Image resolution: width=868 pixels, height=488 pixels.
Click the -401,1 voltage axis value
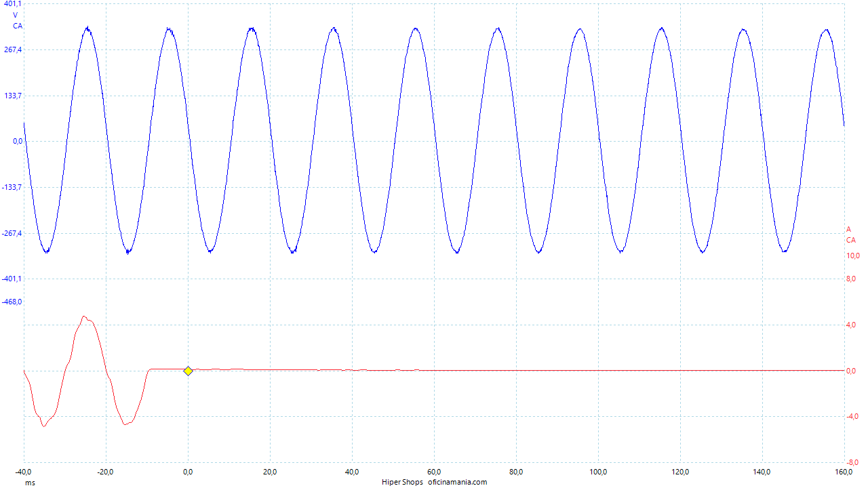pos(13,279)
